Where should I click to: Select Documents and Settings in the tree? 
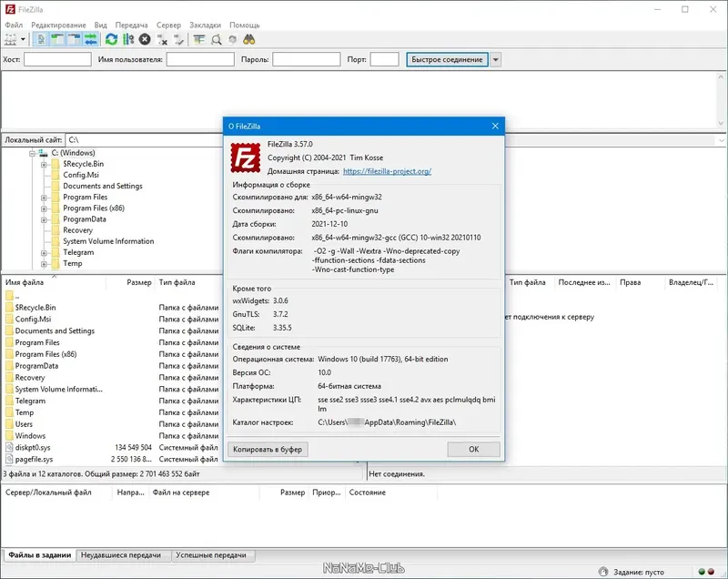coord(103,187)
